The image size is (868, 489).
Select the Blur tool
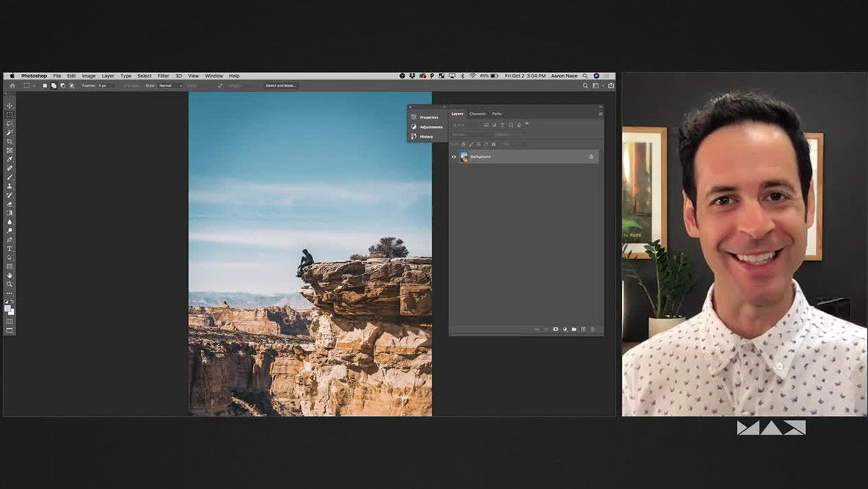(x=9, y=221)
